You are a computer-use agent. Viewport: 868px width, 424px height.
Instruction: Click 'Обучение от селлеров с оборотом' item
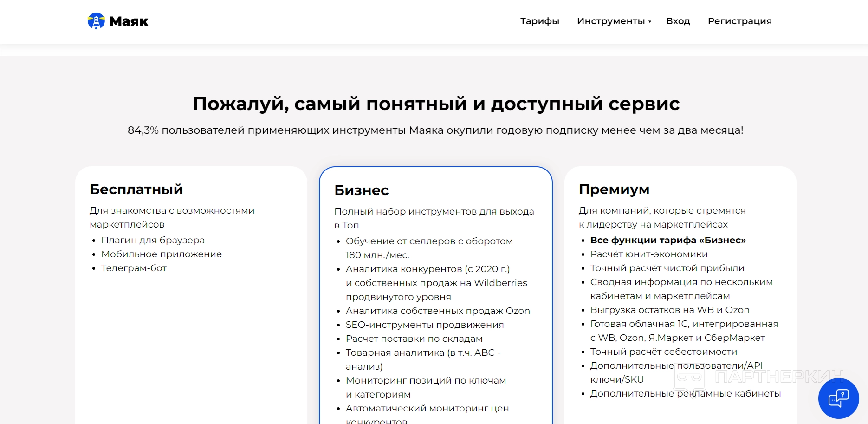point(429,248)
